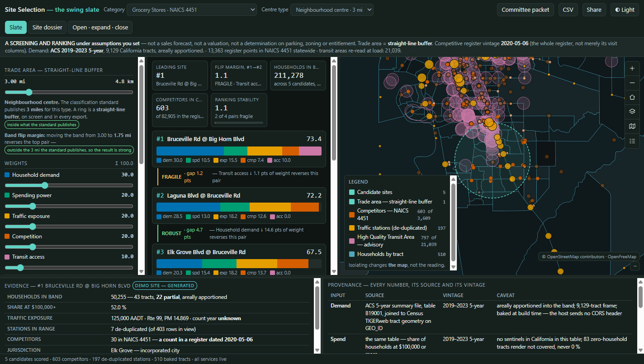Isolate High Quality Transit Area layer
This screenshot has height=364, width=644.
click(x=397, y=241)
